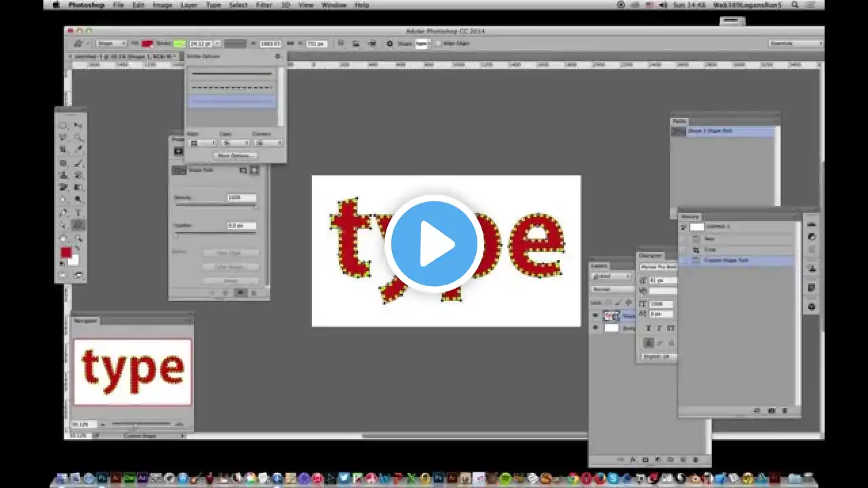This screenshot has height=488, width=868.
Task: Open the Filter menu
Action: click(x=264, y=5)
